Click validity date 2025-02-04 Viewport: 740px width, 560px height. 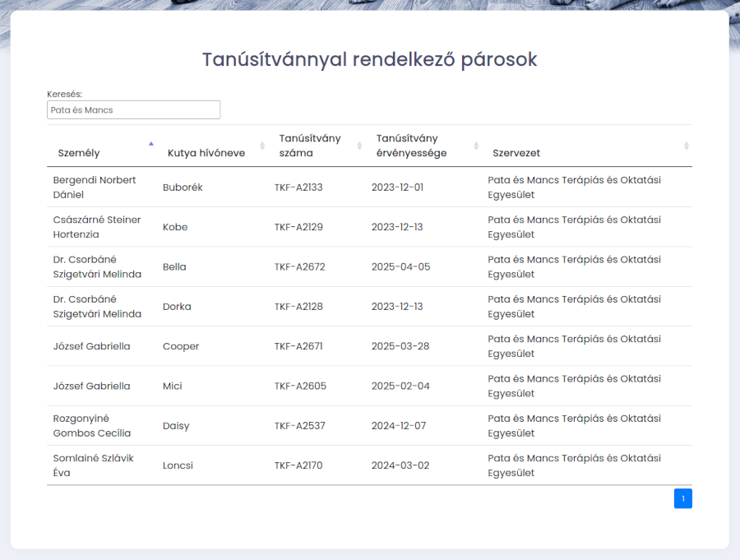(400, 386)
